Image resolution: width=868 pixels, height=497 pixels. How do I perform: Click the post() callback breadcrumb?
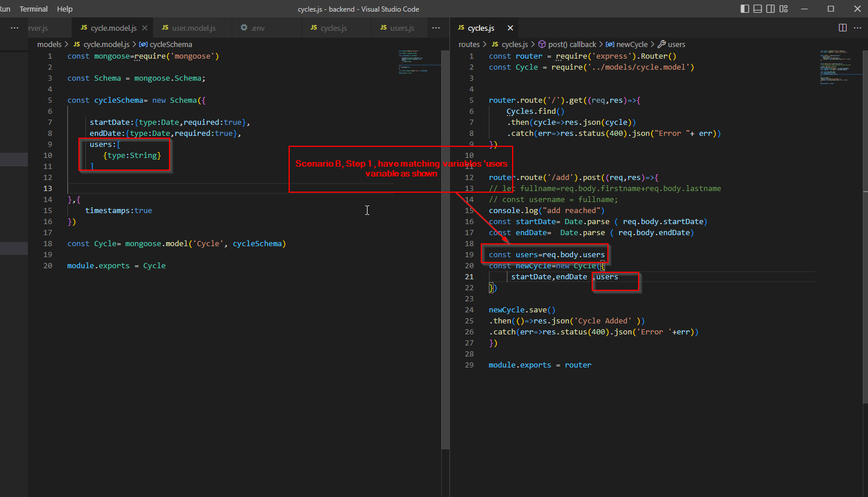click(572, 44)
